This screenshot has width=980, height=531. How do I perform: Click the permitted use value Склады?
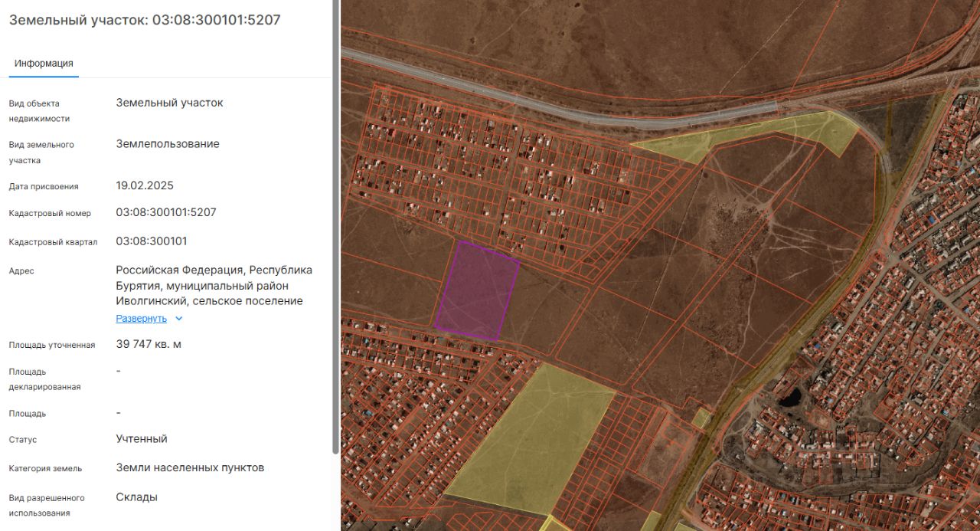pyautogui.click(x=137, y=497)
